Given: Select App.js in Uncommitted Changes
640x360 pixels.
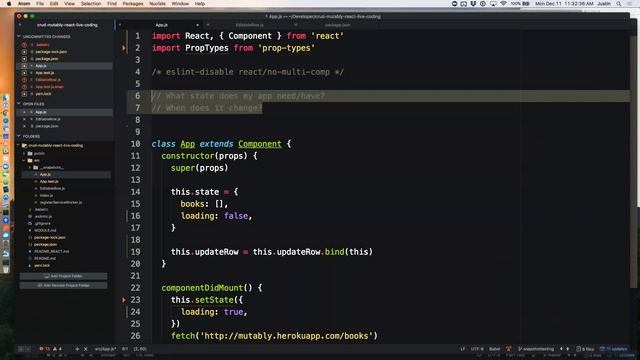Looking at the screenshot, I should pyautogui.click(x=41, y=66).
